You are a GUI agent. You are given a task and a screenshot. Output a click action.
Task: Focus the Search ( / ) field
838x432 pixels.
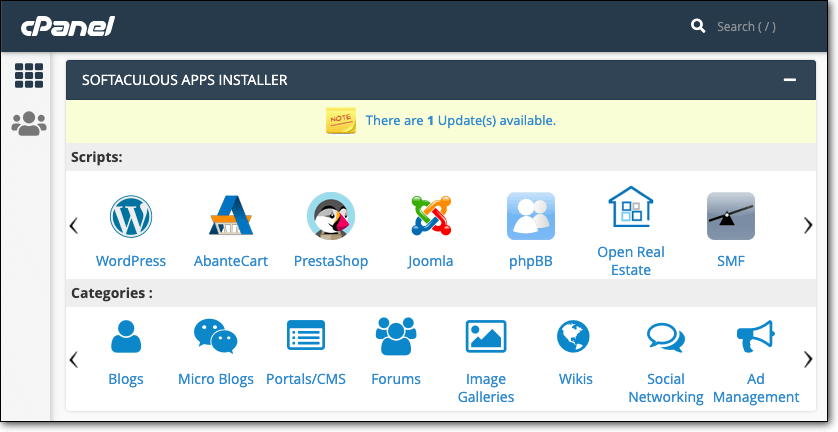[746, 26]
